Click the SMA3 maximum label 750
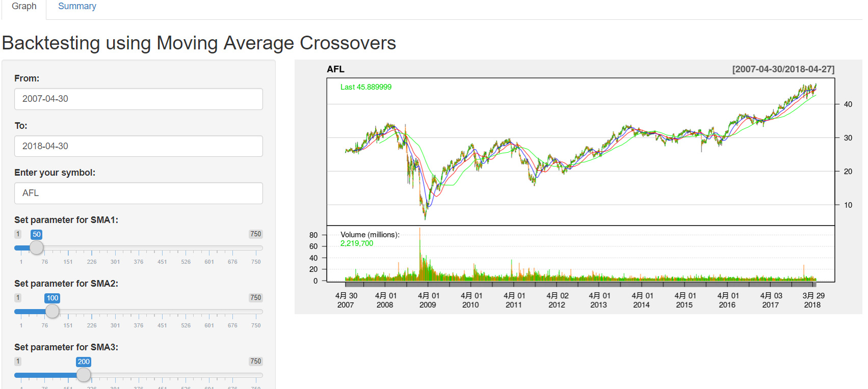This screenshot has width=868, height=389. click(255, 362)
